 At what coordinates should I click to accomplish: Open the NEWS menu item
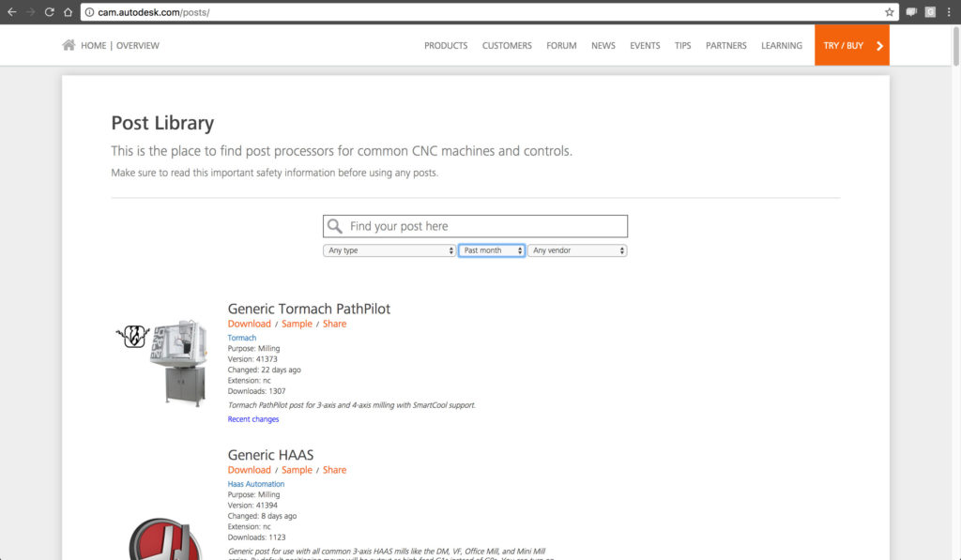pyautogui.click(x=603, y=45)
